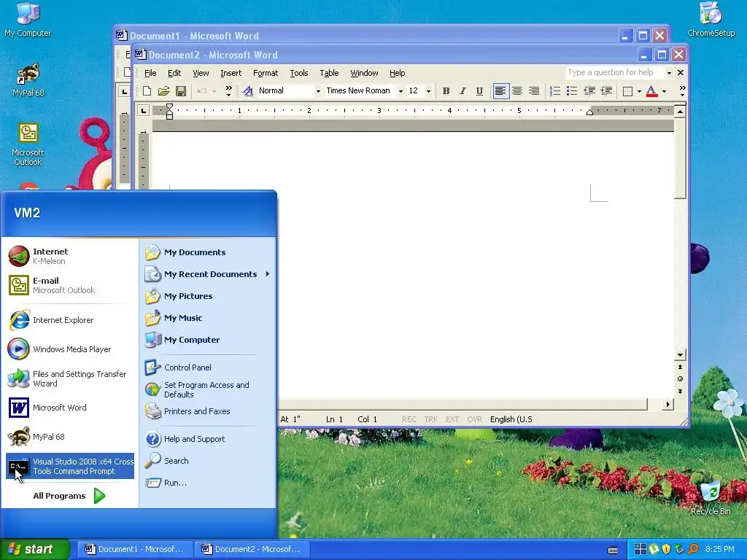Screen dimensions: 747x560
Task: Open Visual Studio 2008 x64 Command Prompt
Action: [x=69, y=466]
